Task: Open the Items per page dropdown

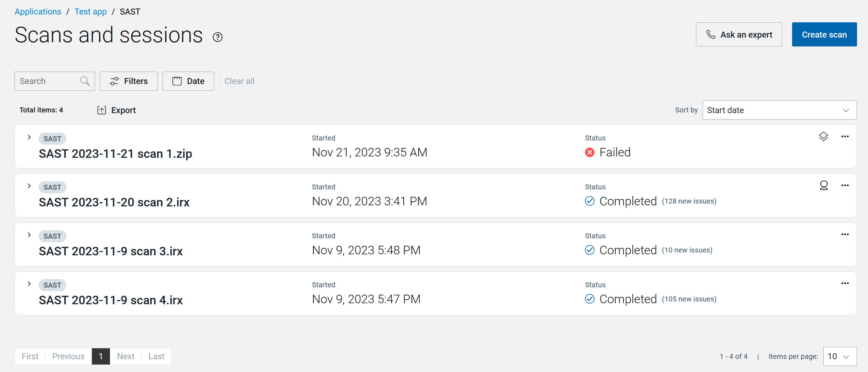Action: pyautogui.click(x=840, y=356)
